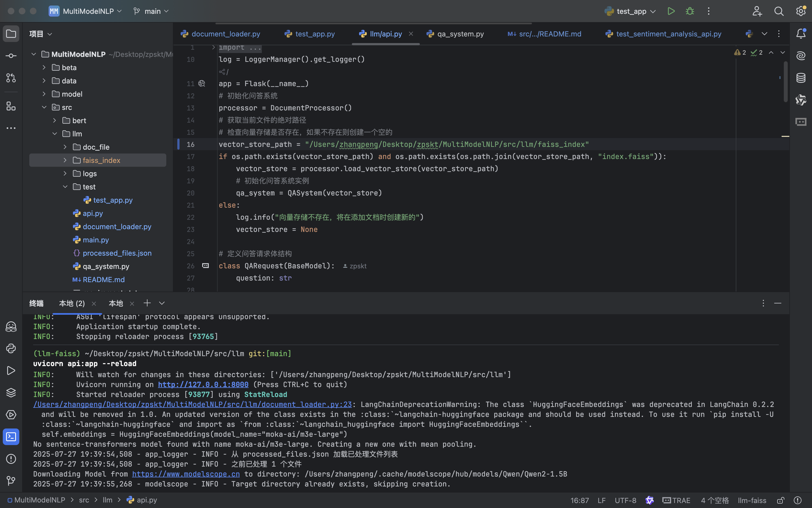The image size is (812, 508).
Task: Open MultiModelNLP project dropdown
Action: (x=85, y=11)
